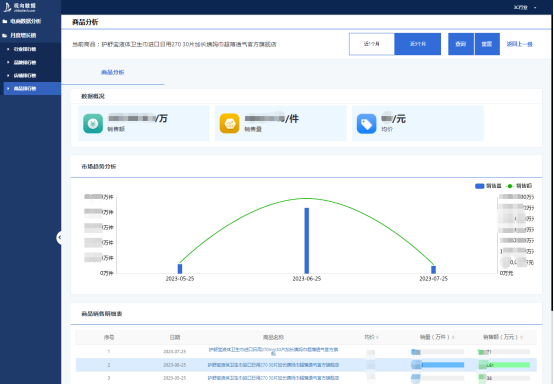The width and height of the screenshot is (554, 385).
Task: Click the folder icon of the first sidebar menu
Action: (5, 21)
